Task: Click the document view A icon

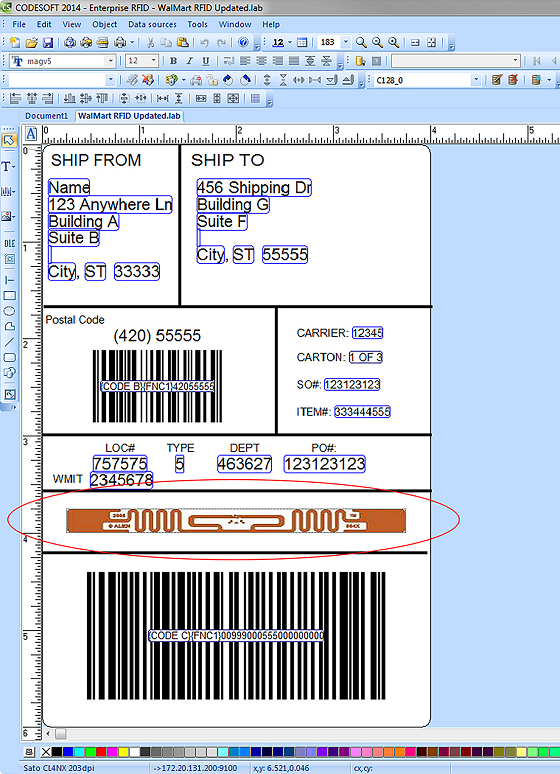Action: 31,134
